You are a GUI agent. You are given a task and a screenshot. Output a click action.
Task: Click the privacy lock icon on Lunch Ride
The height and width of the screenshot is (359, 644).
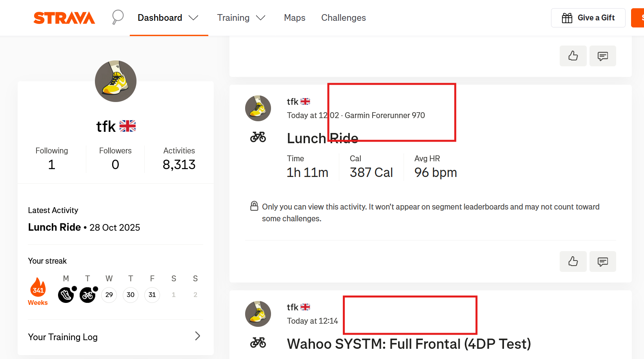[x=254, y=206]
